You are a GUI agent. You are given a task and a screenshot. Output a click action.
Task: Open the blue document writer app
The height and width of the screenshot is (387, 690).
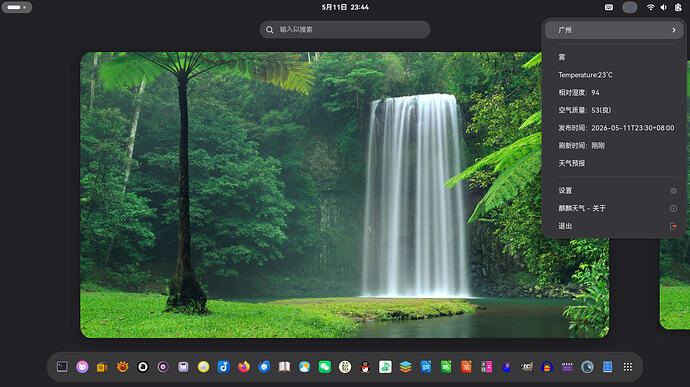click(x=426, y=367)
